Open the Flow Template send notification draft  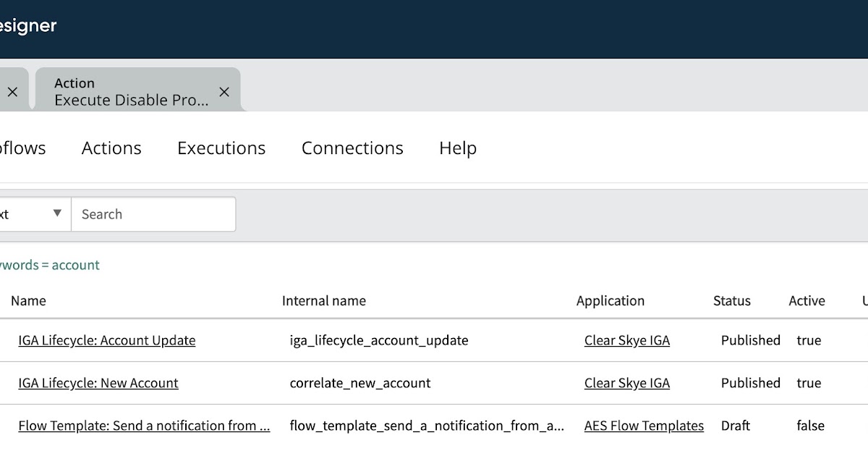coord(144,426)
